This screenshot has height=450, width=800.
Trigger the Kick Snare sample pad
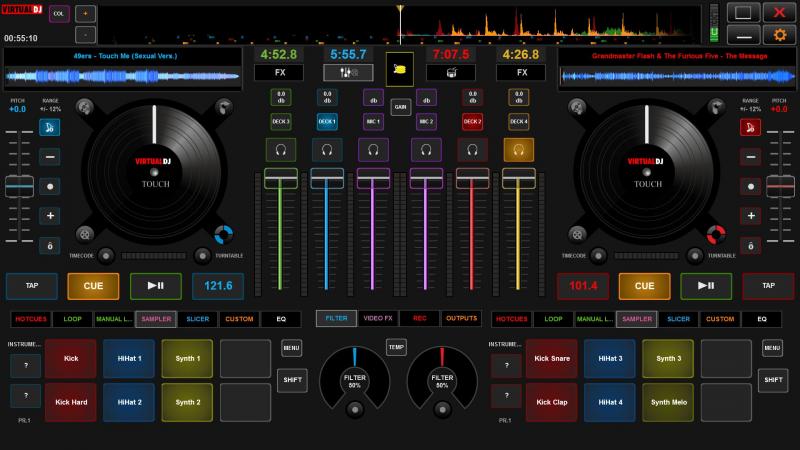coord(552,358)
